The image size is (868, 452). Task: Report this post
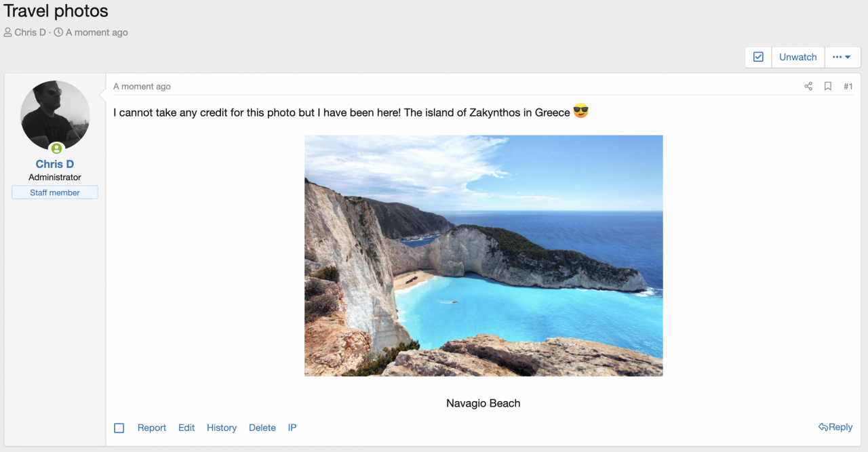tap(152, 428)
